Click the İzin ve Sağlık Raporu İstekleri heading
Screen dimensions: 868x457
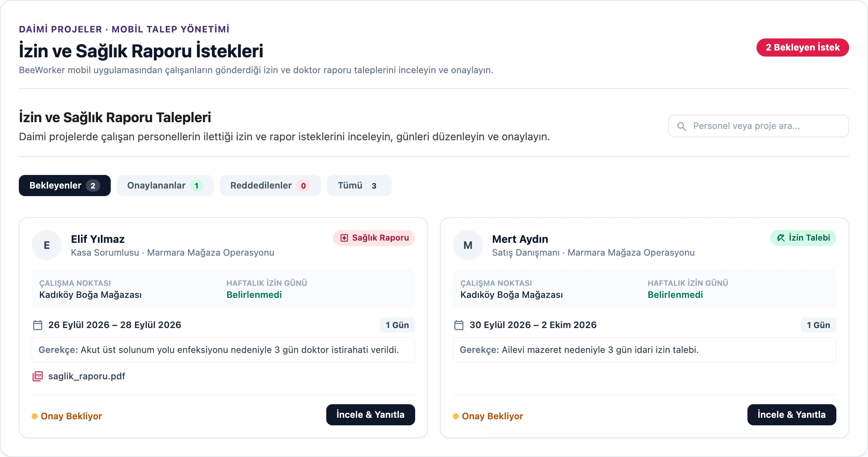pos(141,51)
